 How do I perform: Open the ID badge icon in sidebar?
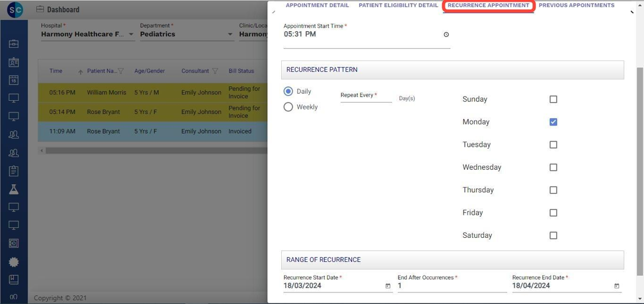14,62
